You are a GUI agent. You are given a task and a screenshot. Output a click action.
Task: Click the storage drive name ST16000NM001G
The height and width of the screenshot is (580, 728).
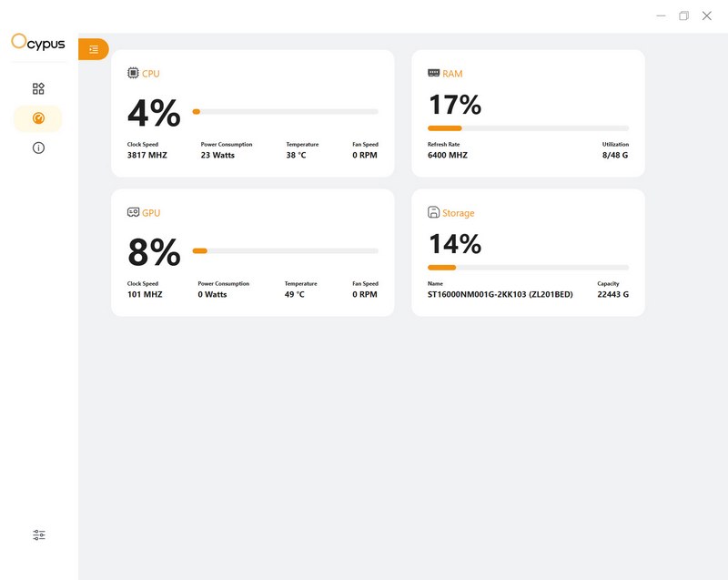pyautogui.click(x=500, y=295)
